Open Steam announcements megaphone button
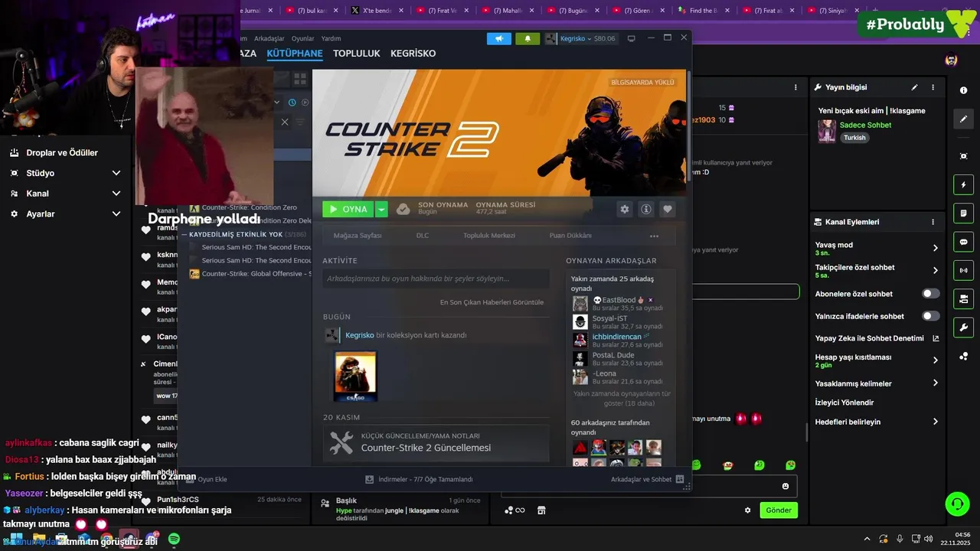Screen dimensions: 980x551 498,38
